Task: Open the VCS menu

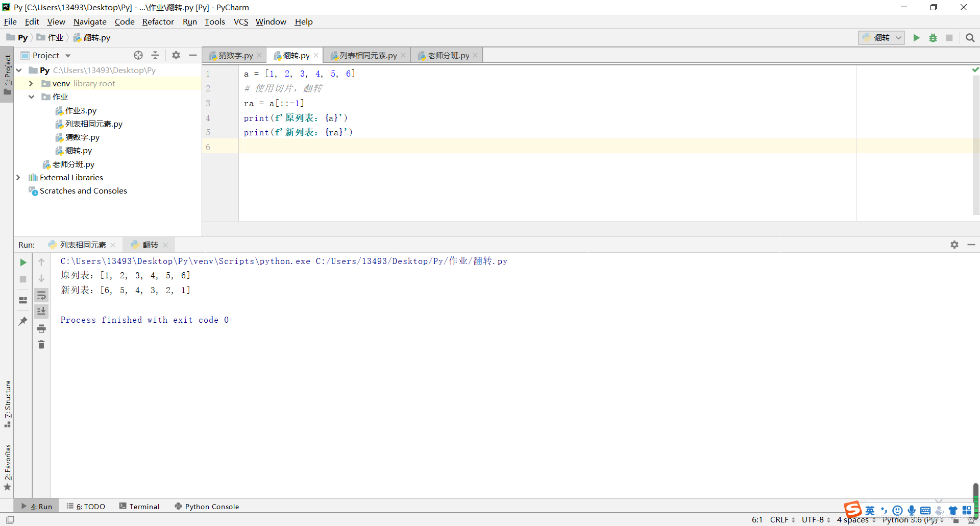Action: [241, 21]
